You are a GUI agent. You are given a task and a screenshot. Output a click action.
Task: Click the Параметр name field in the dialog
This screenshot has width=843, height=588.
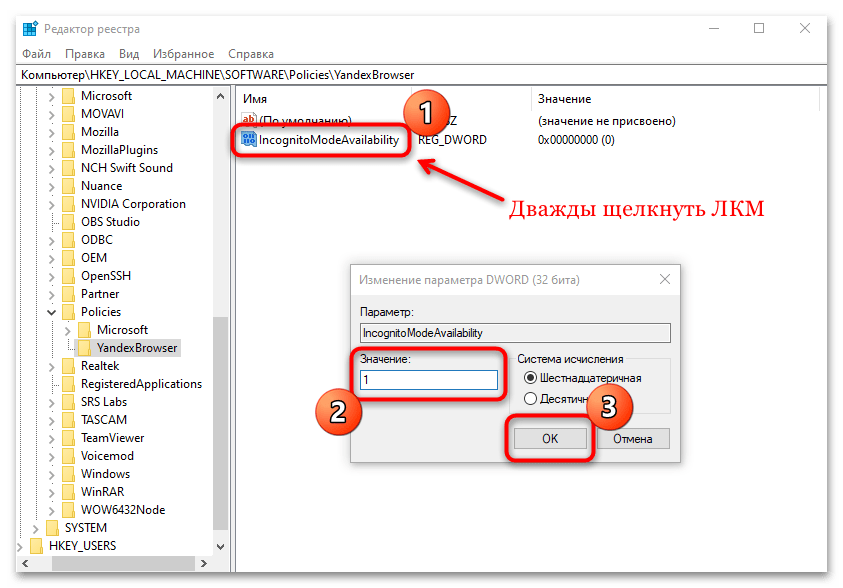(515, 333)
